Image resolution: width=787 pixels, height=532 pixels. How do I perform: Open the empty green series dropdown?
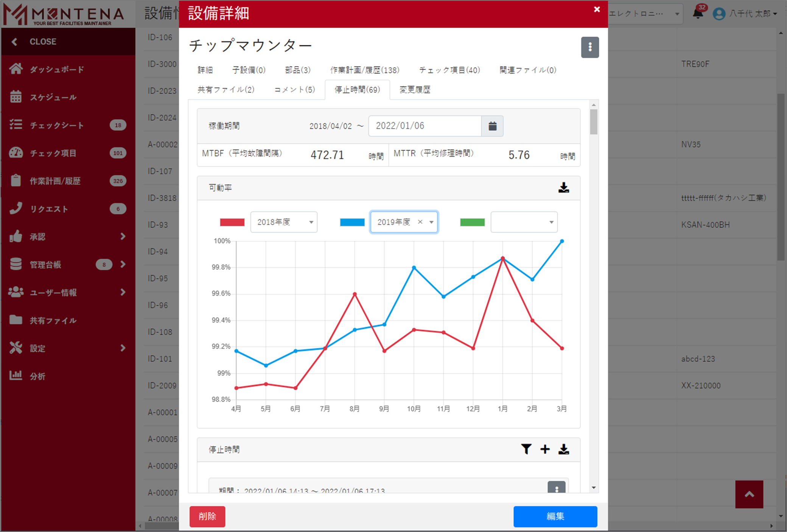[x=524, y=222]
